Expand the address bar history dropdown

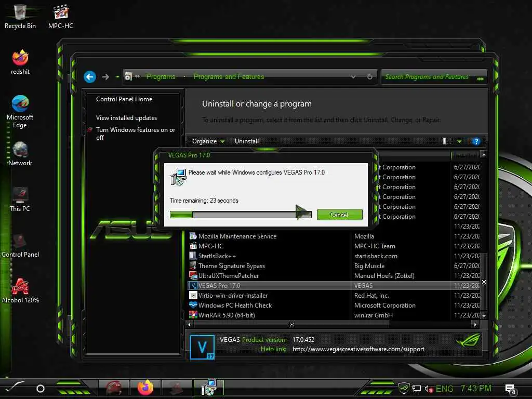click(353, 77)
